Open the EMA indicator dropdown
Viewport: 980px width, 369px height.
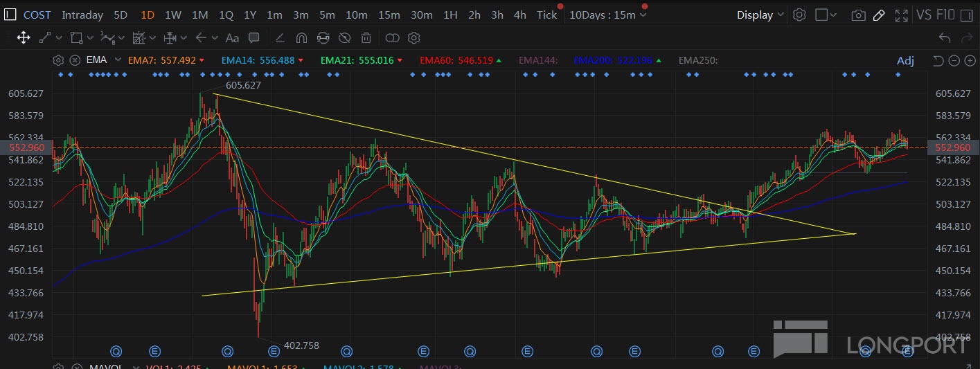[x=118, y=60]
